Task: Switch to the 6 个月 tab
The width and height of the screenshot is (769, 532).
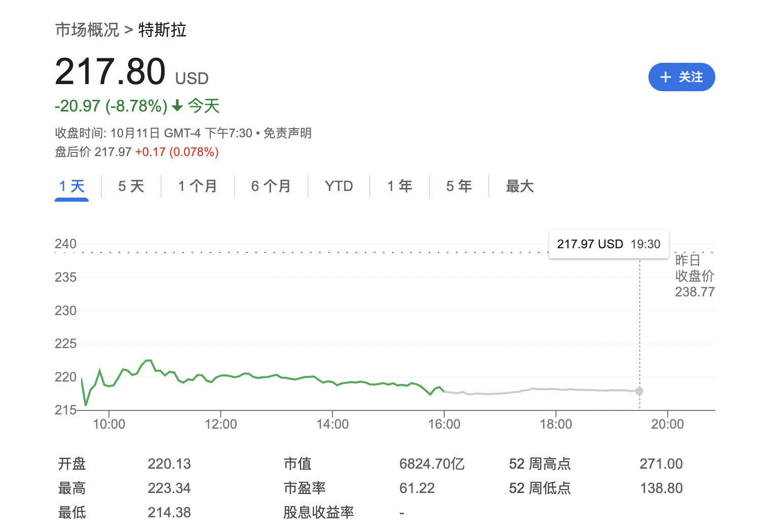Action: (x=271, y=186)
